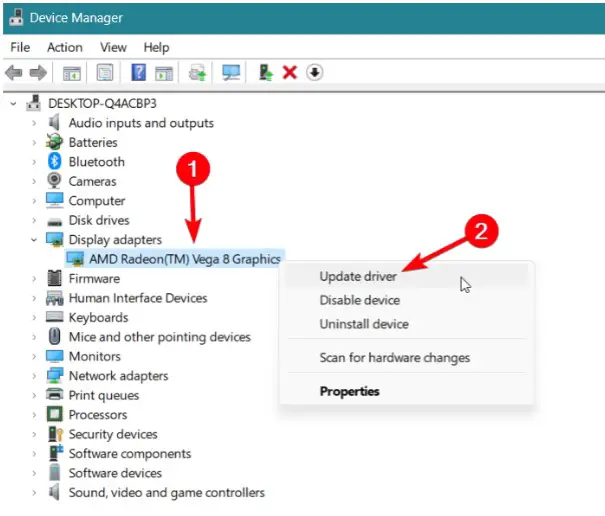Image resolution: width=605 pixels, height=516 pixels.
Task: Click the Disable device down-arrow icon
Action: pyautogui.click(x=314, y=72)
